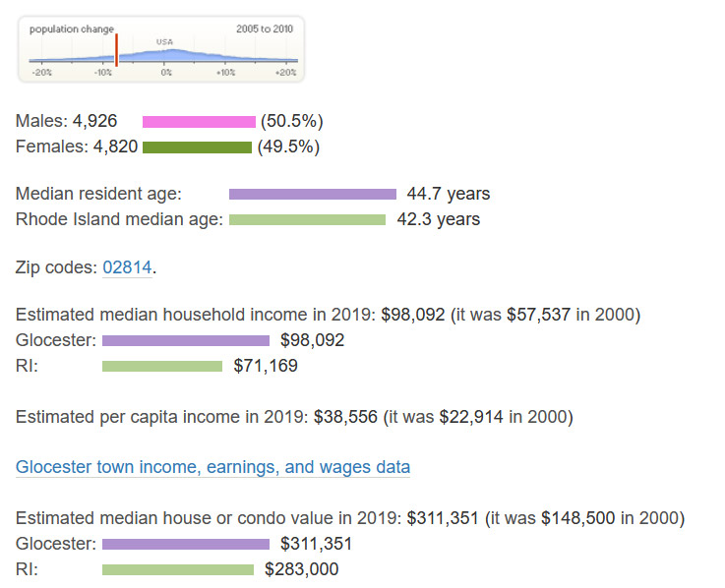Image resolution: width=725 pixels, height=588 pixels.
Task: Click RI's green household income bar
Action: [x=162, y=367]
